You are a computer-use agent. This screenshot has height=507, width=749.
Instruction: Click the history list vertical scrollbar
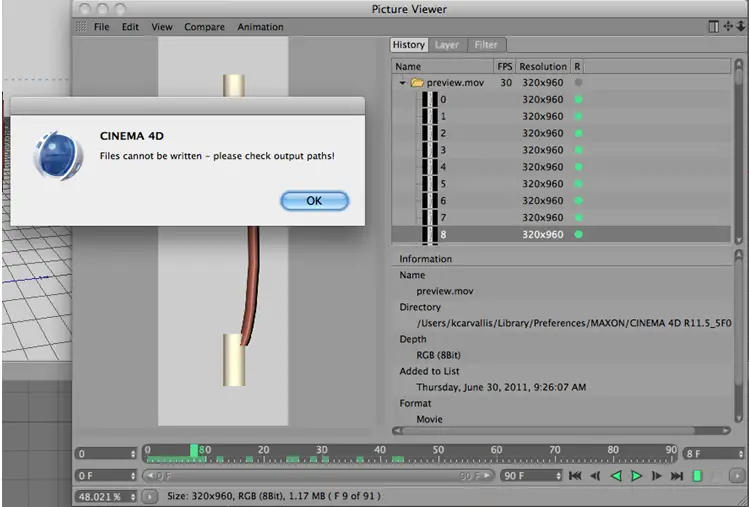738,151
